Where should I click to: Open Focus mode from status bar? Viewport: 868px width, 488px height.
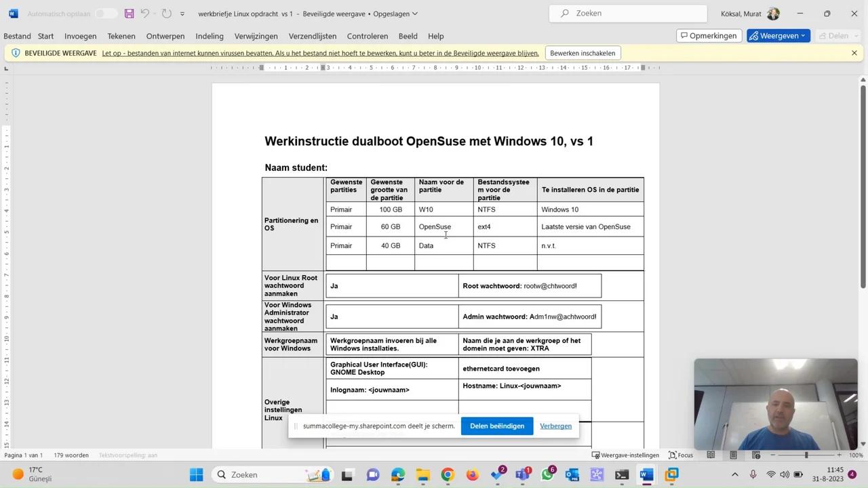point(681,455)
